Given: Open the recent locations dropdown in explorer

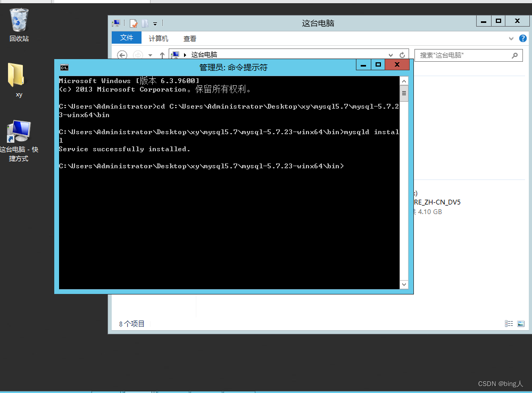Looking at the screenshot, I should pos(150,55).
